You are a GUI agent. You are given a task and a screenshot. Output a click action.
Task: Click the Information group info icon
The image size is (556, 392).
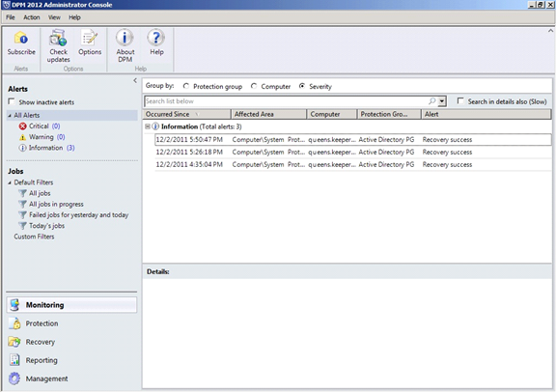(155, 126)
